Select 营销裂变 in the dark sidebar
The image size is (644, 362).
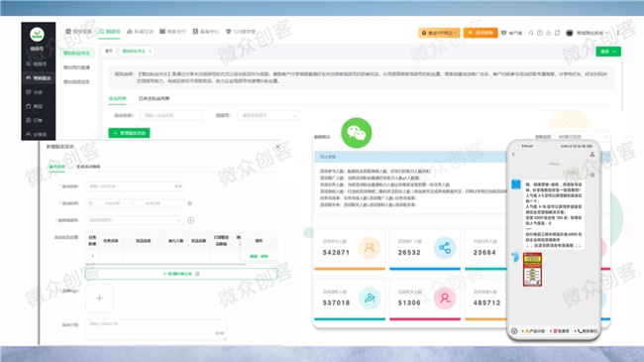(39, 77)
